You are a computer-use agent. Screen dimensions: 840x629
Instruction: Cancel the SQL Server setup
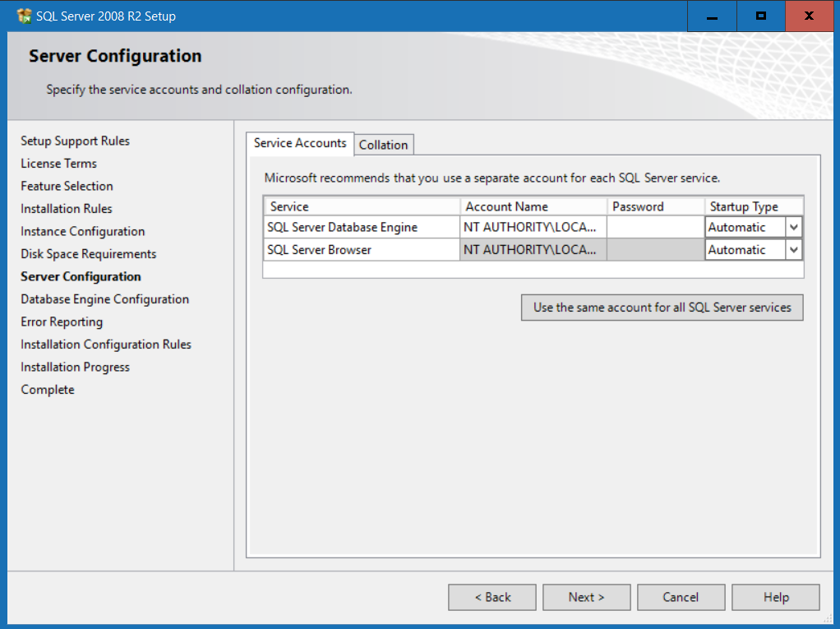point(681,597)
